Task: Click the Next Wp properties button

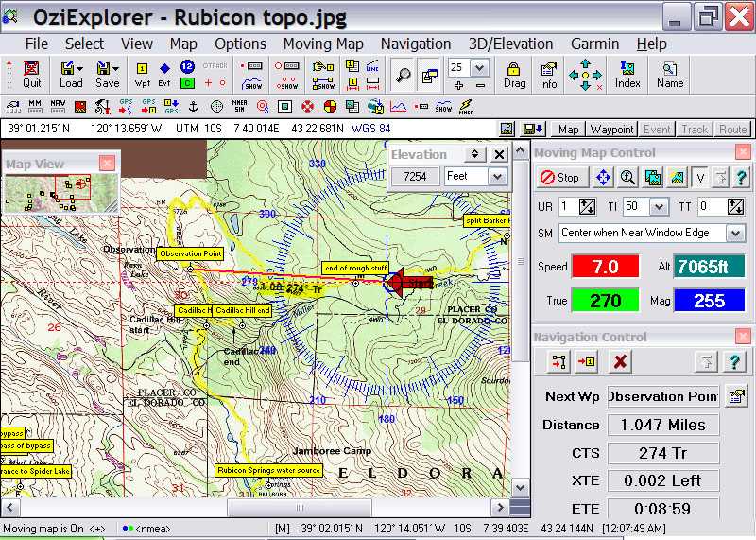Action: [x=736, y=396]
